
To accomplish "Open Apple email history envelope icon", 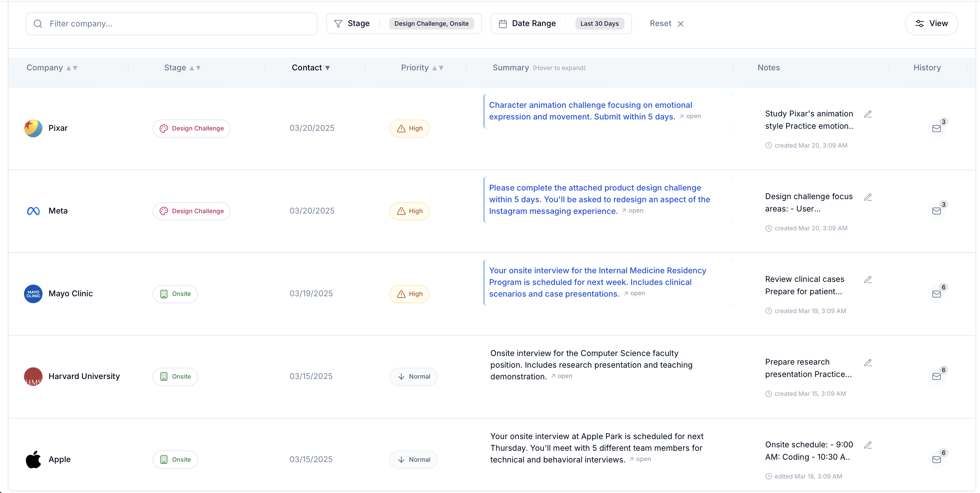I will [936, 459].
